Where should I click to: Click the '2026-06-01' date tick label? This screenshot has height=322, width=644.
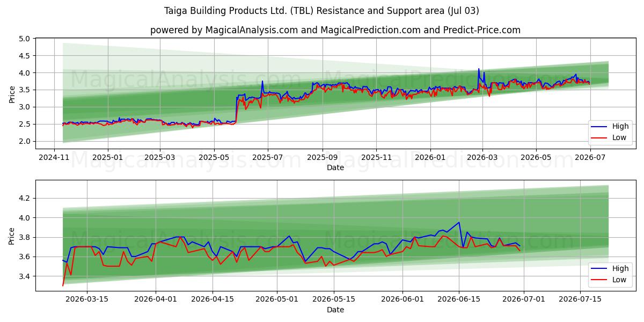point(402,299)
